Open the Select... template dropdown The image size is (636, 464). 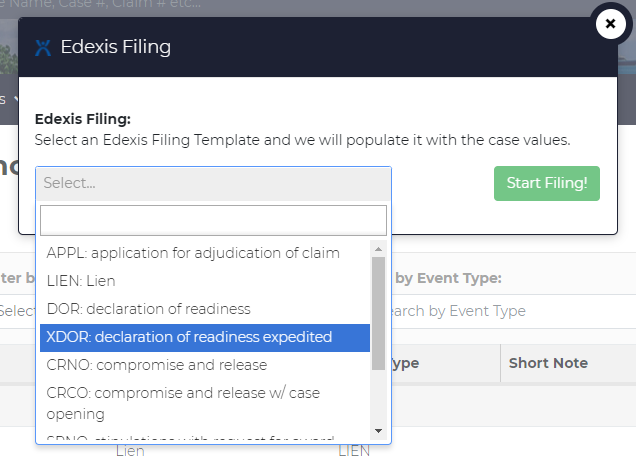(x=213, y=183)
